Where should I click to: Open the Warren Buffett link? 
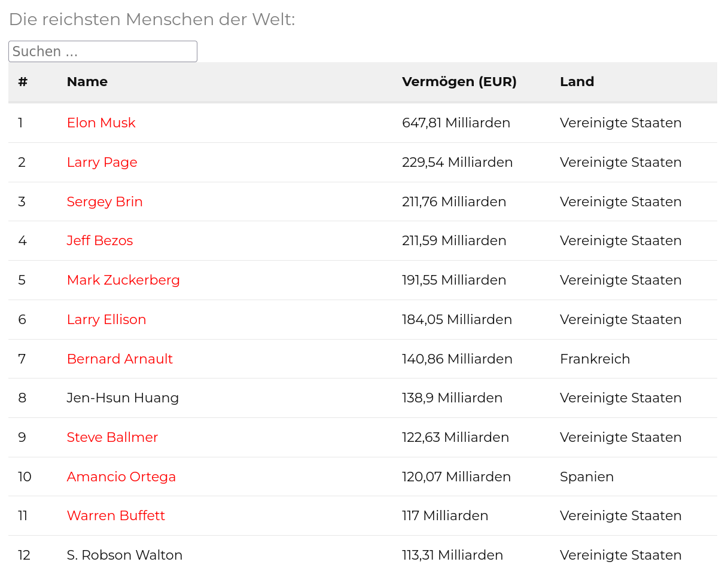tap(116, 515)
